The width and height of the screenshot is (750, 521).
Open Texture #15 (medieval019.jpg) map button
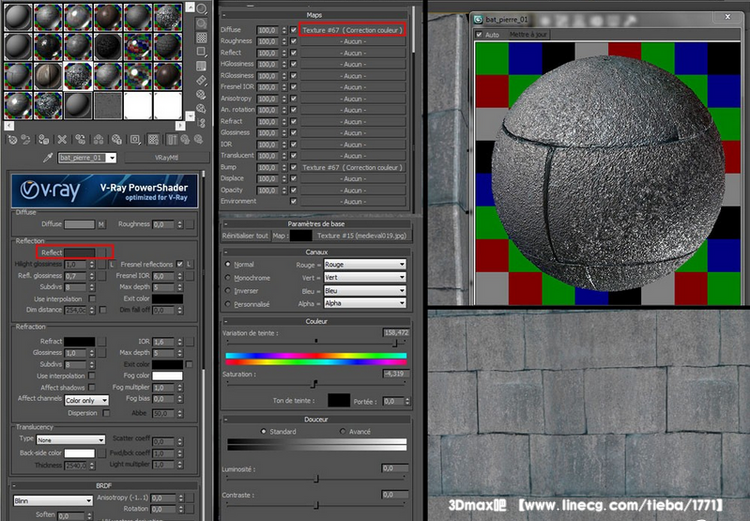tap(361, 235)
